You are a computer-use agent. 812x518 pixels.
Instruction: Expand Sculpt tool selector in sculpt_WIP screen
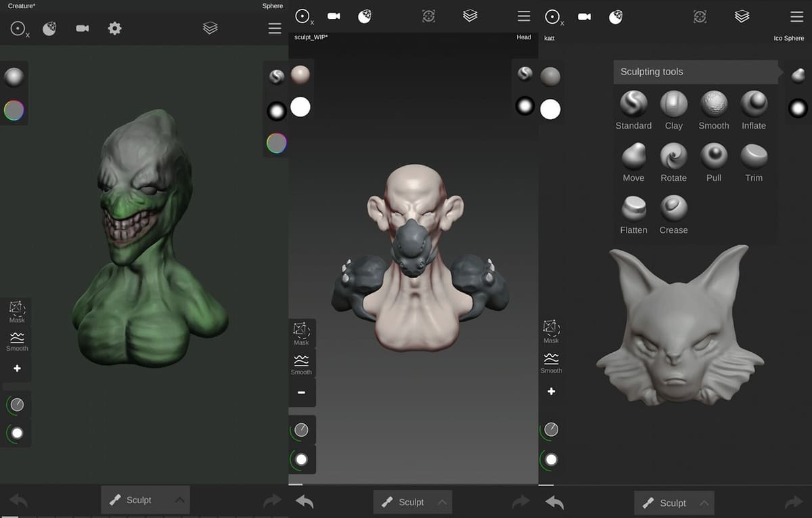pos(412,502)
